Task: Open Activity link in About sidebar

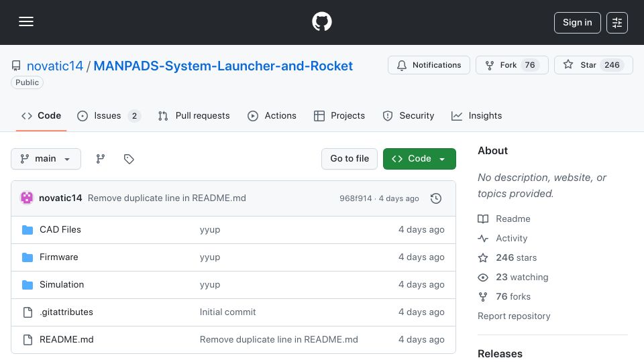Action: click(x=502, y=238)
